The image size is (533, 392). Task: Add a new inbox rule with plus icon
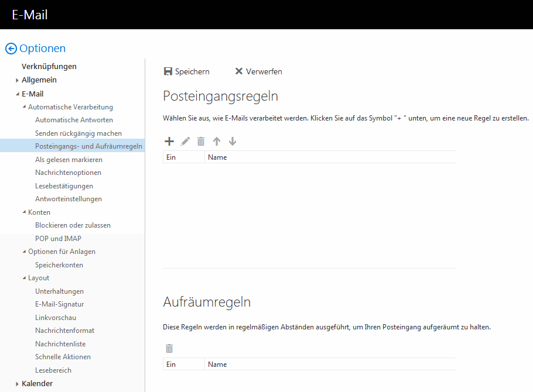[169, 141]
